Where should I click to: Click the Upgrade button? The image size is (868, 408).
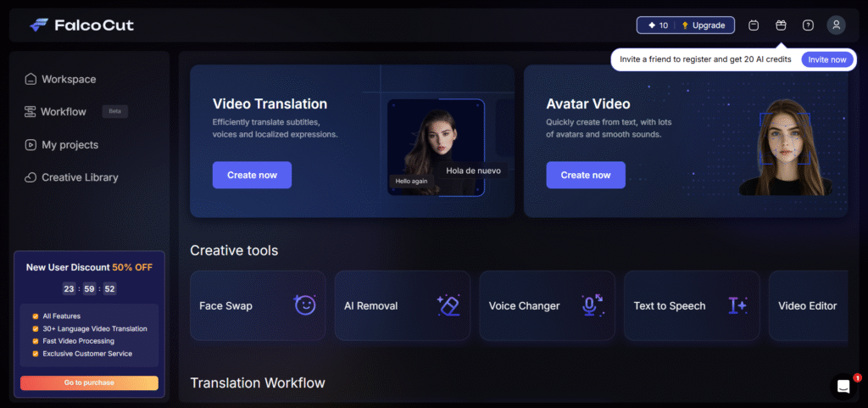(703, 25)
